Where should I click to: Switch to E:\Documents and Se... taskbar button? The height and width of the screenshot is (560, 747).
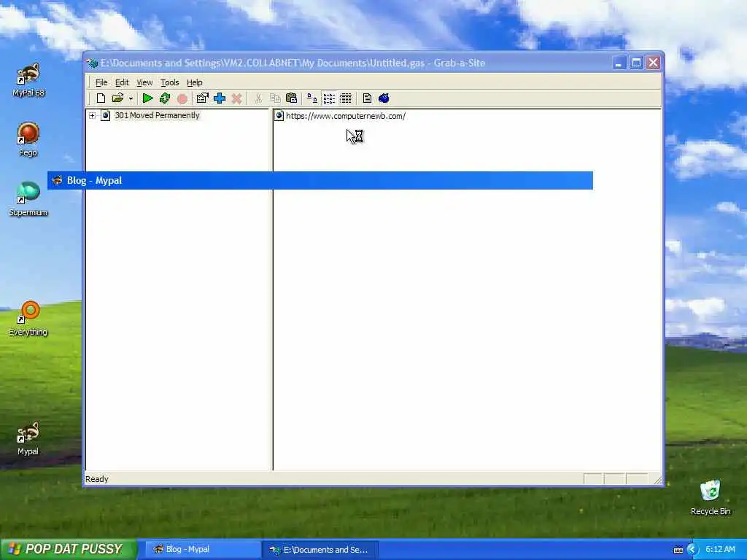tap(320, 550)
